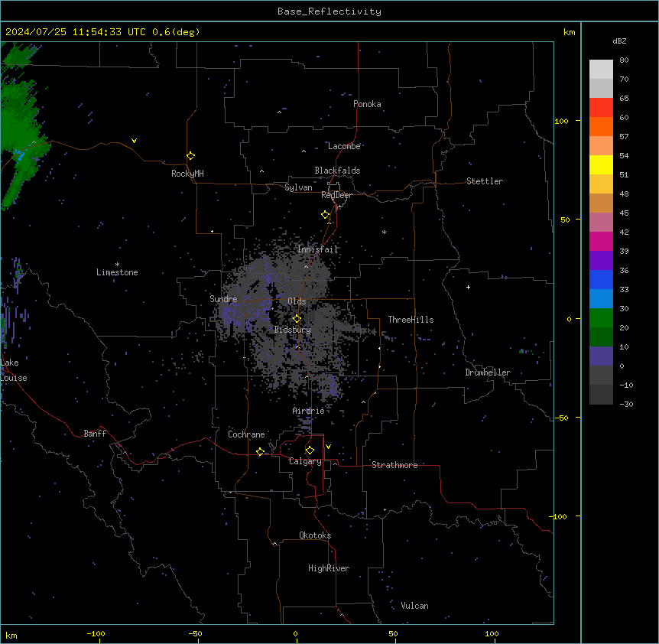The width and height of the screenshot is (659, 644).
Task: Click the white asterisk marker above Limestone
Action: click(117, 265)
